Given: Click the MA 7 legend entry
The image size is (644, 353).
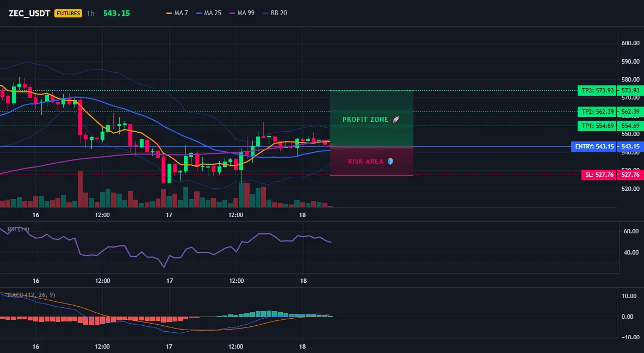Looking at the screenshot, I should pyautogui.click(x=177, y=13).
